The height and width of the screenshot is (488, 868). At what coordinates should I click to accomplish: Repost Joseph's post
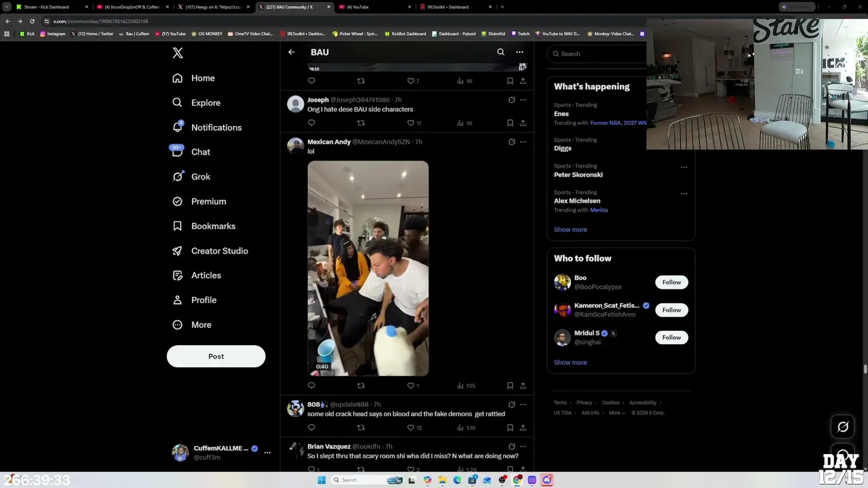(x=361, y=123)
